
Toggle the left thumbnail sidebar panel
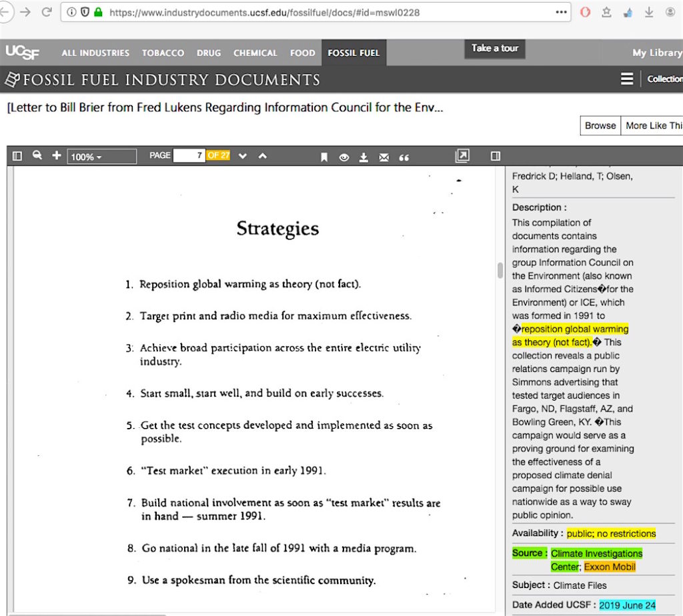[17, 156]
